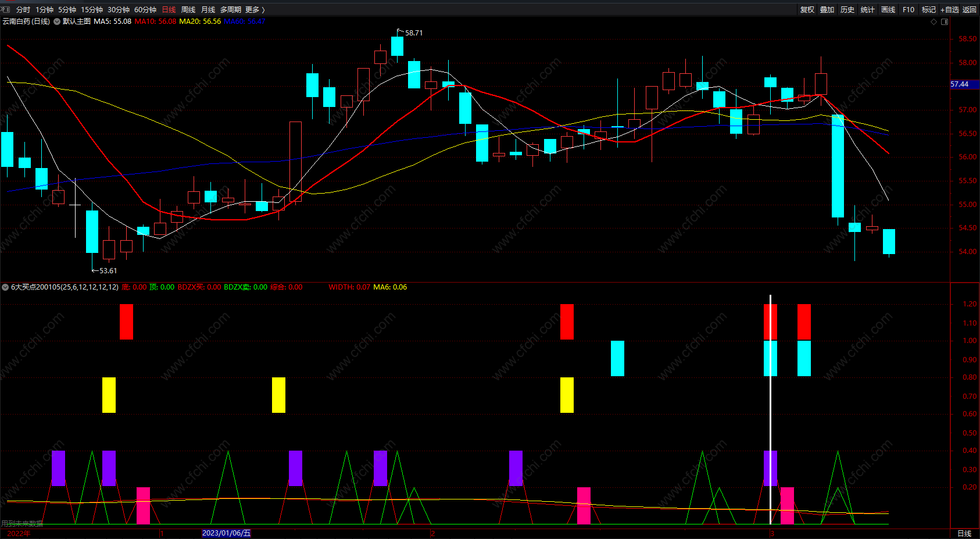Select the 15分钟 period tab
This screenshot has width=980, height=539.
(92, 10)
